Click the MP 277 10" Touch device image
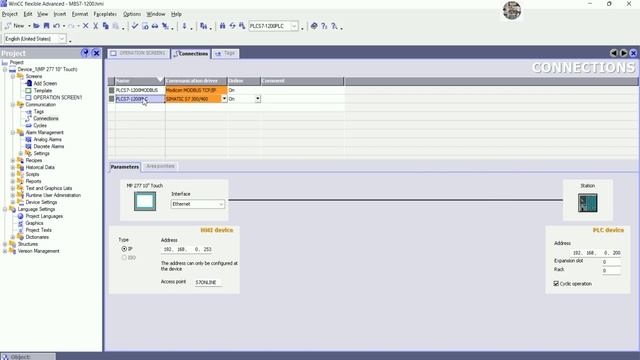This screenshot has width=640, height=360. coord(145,201)
